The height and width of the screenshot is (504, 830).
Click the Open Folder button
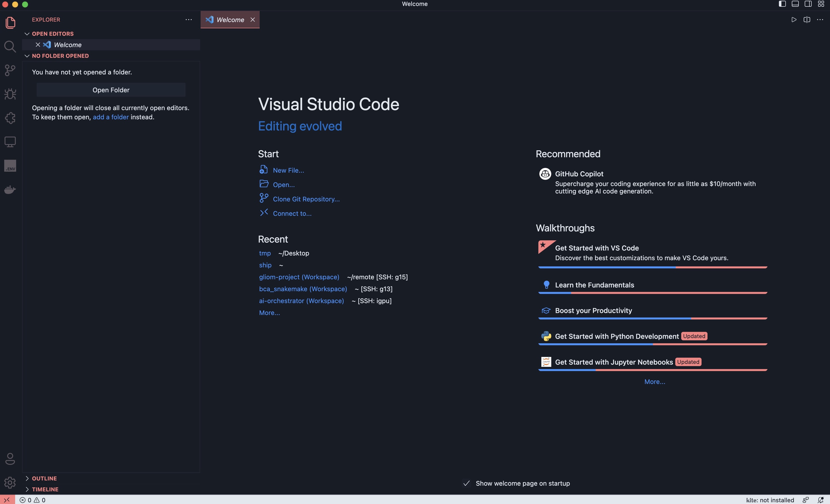pyautogui.click(x=111, y=90)
